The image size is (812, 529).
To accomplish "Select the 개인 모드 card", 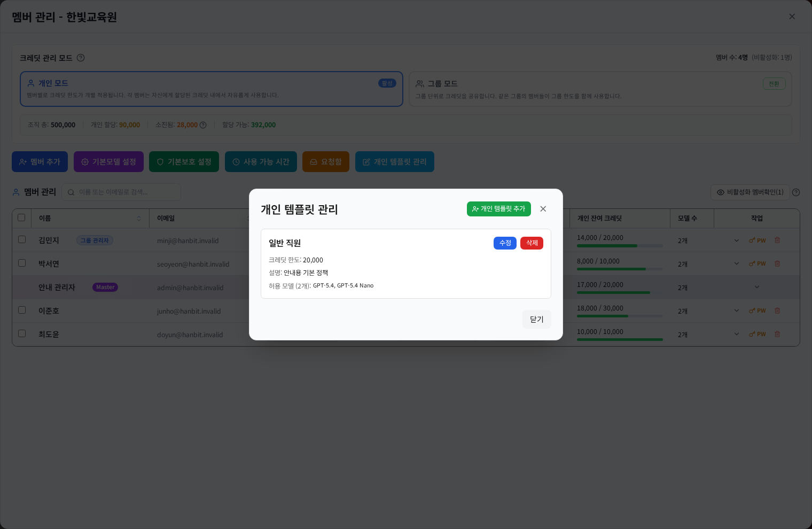I will pos(212,89).
